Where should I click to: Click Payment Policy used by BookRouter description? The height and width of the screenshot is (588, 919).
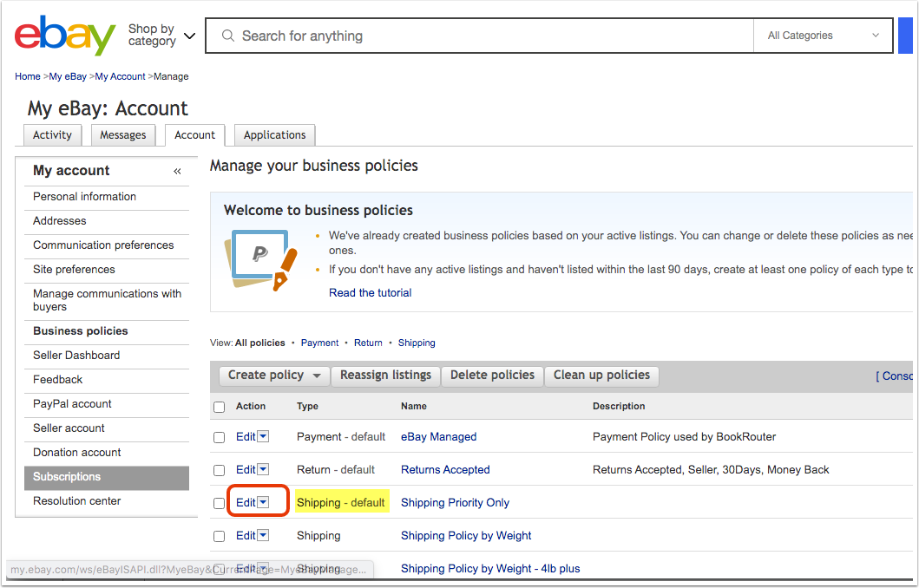[x=684, y=437]
